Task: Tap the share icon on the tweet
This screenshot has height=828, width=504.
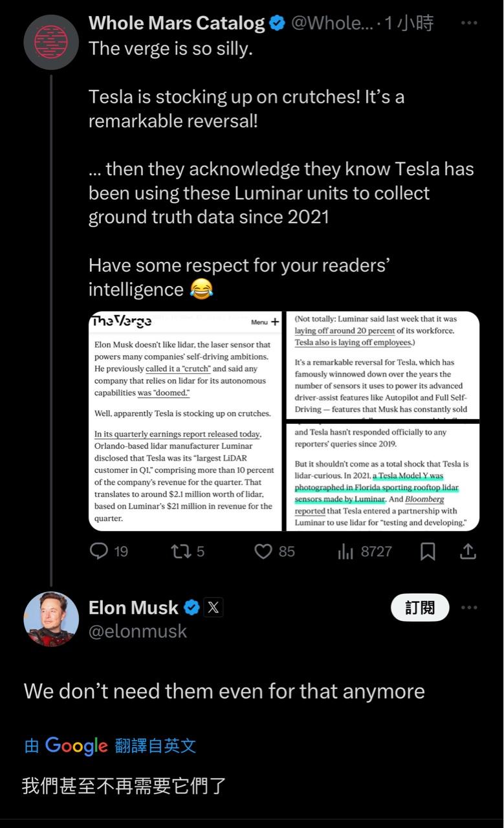Action: 468,551
